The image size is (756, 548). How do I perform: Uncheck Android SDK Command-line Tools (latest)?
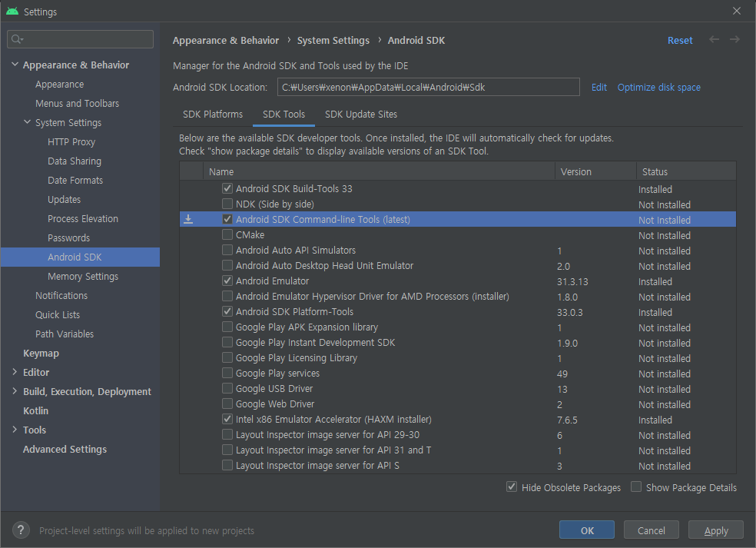click(227, 219)
